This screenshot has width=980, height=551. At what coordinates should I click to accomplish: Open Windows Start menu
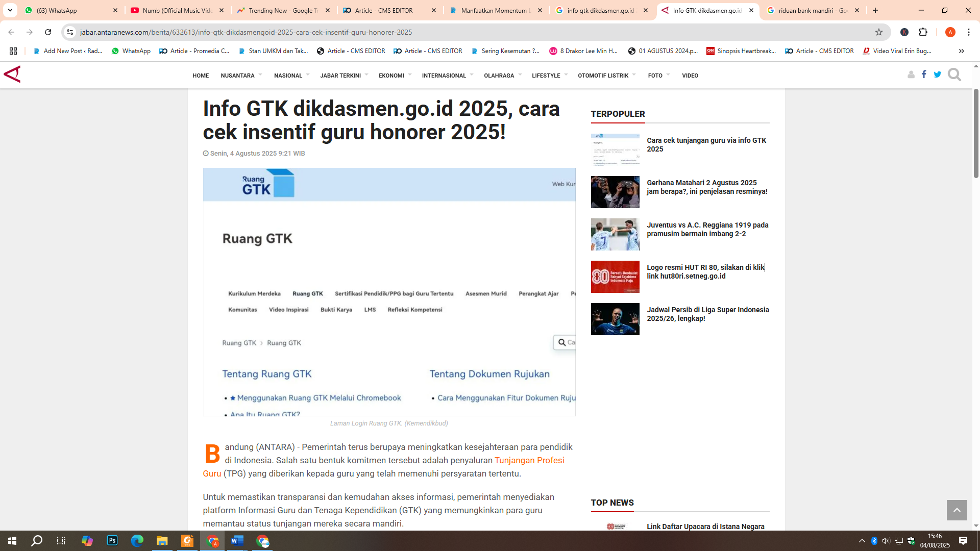click(12, 541)
